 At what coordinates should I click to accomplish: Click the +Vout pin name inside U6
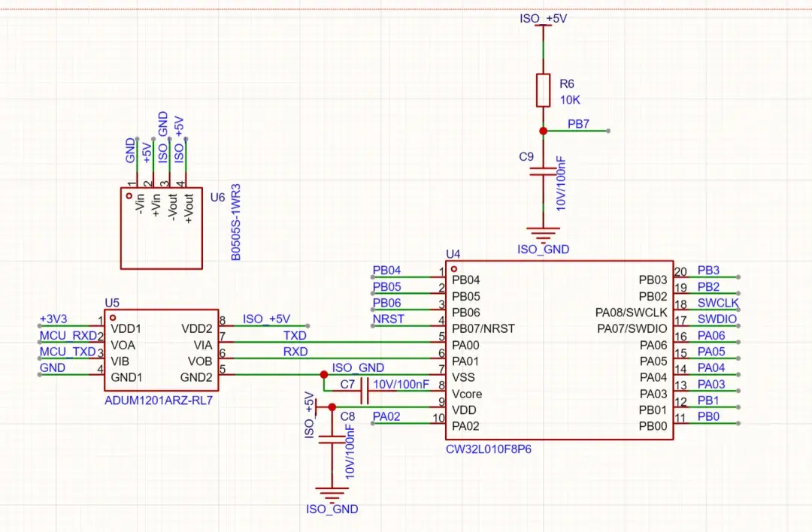[189, 209]
